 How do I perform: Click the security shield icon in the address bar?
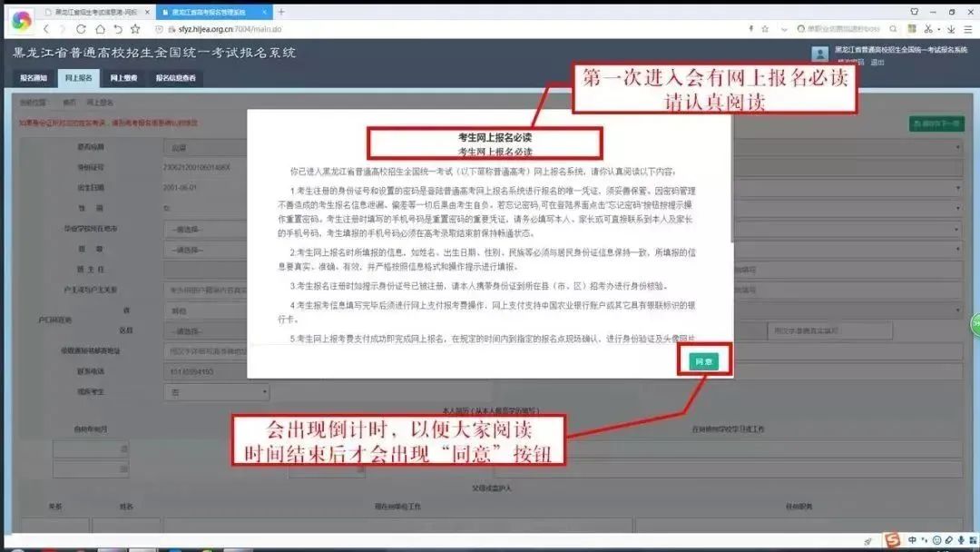pos(159,29)
